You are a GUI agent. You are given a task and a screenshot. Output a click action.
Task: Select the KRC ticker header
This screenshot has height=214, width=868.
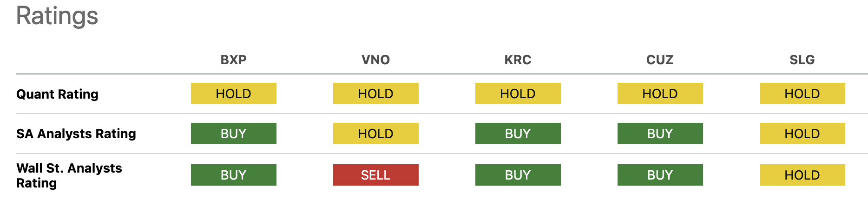518,60
